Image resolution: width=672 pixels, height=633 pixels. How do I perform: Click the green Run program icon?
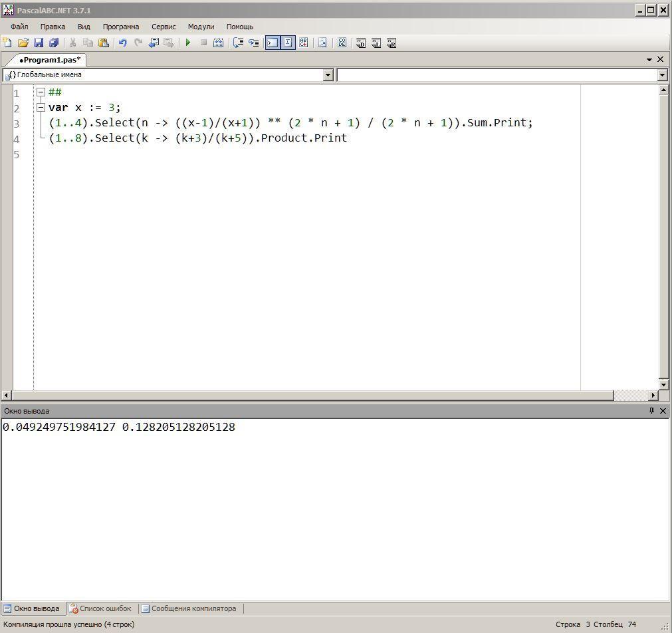(x=188, y=43)
